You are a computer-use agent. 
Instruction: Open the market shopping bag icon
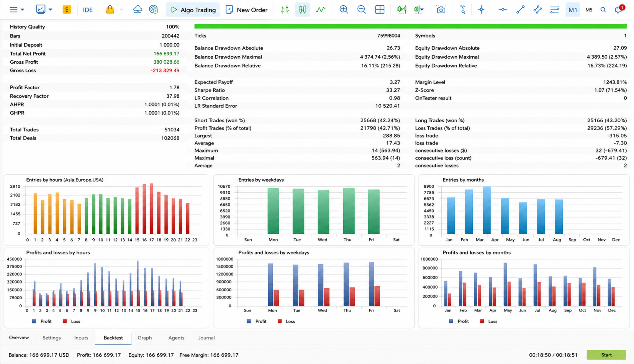click(x=110, y=10)
